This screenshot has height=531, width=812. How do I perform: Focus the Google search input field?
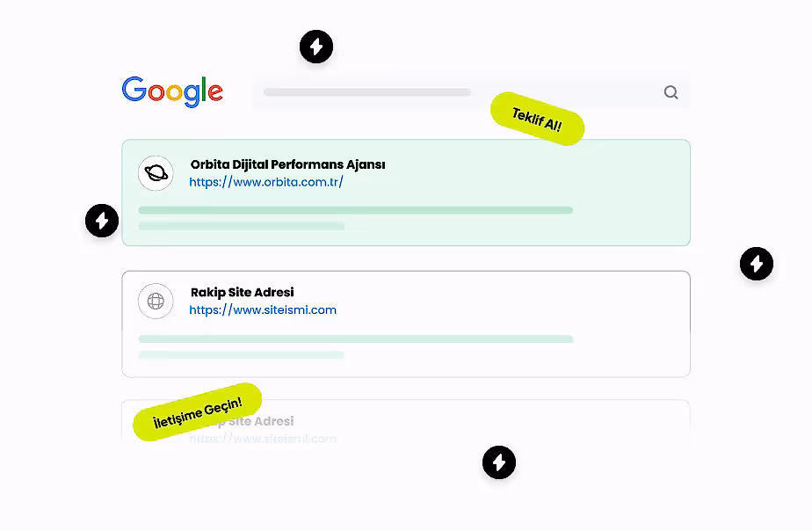(x=367, y=92)
